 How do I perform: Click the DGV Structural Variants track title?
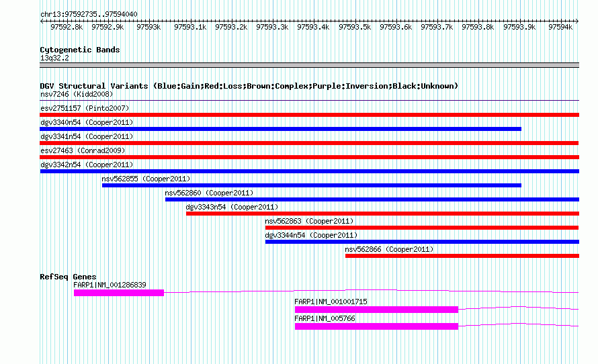249,86
